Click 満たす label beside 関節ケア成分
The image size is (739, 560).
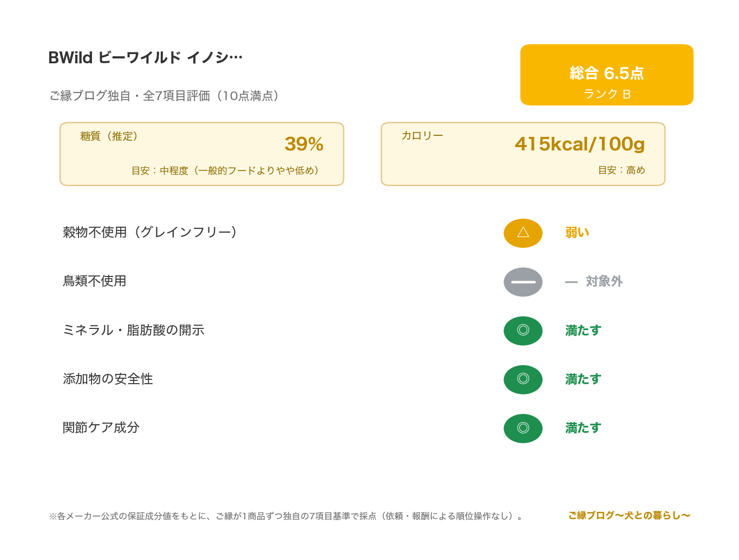(583, 428)
